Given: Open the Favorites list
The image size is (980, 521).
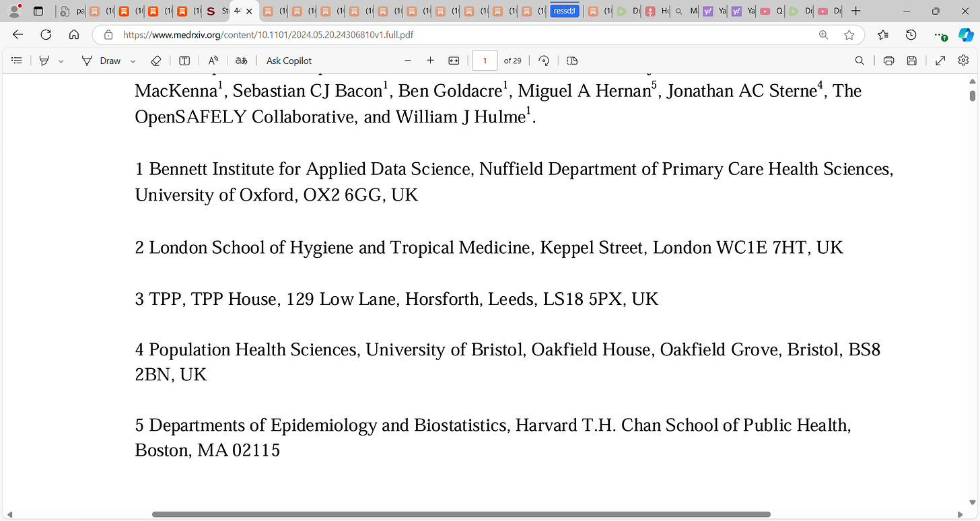Looking at the screenshot, I should (x=883, y=35).
